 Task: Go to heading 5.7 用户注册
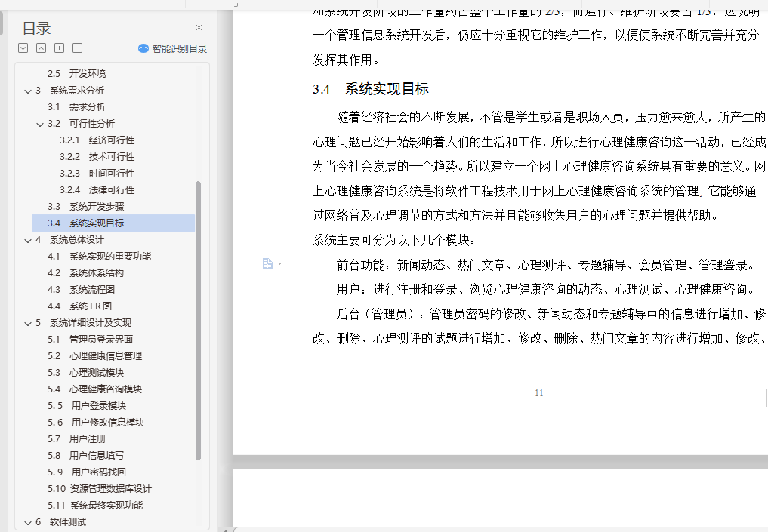(76, 439)
